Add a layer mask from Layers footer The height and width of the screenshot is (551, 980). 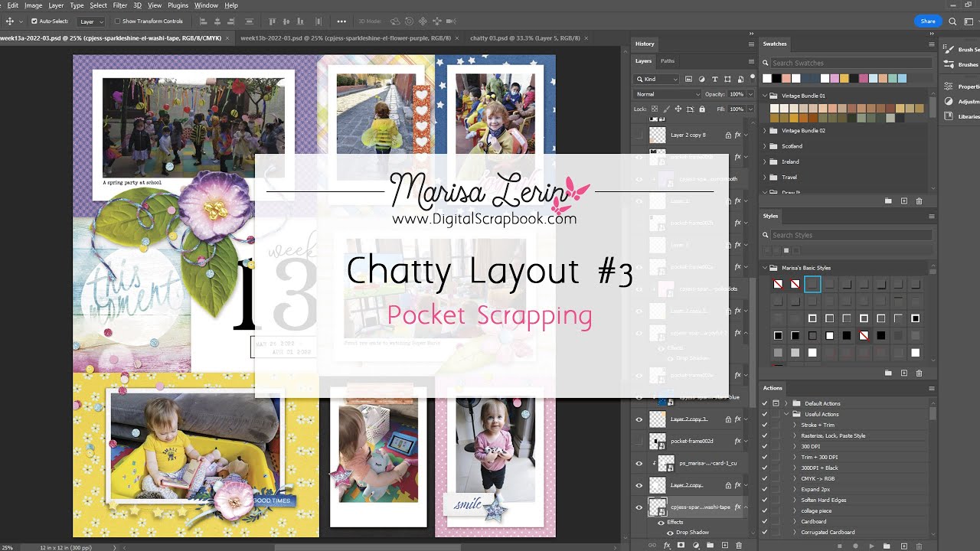point(681,545)
